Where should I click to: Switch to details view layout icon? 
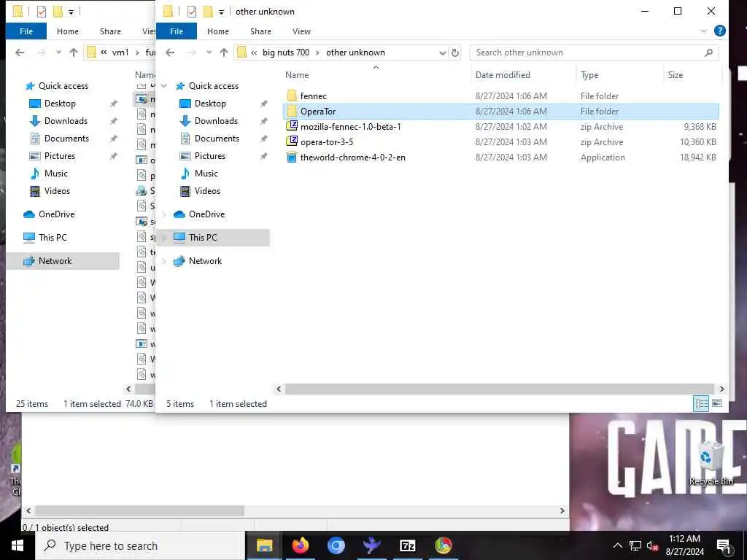pyautogui.click(x=701, y=404)
